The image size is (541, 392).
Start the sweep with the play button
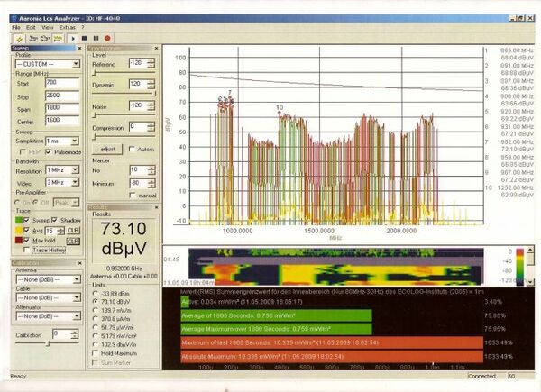73,39
